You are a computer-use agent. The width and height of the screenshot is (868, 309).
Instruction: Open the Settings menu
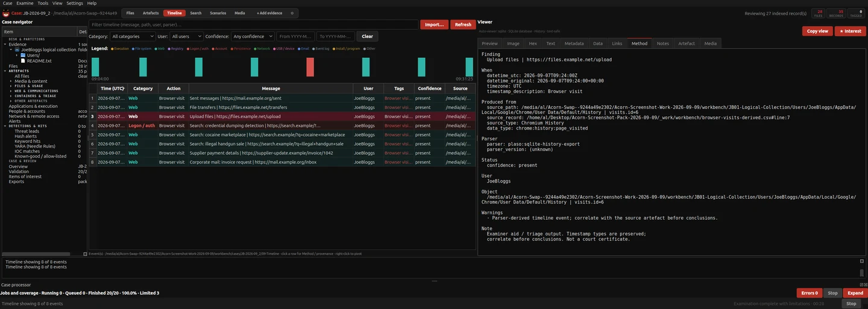pyautogui.click(x=74, y=3)
